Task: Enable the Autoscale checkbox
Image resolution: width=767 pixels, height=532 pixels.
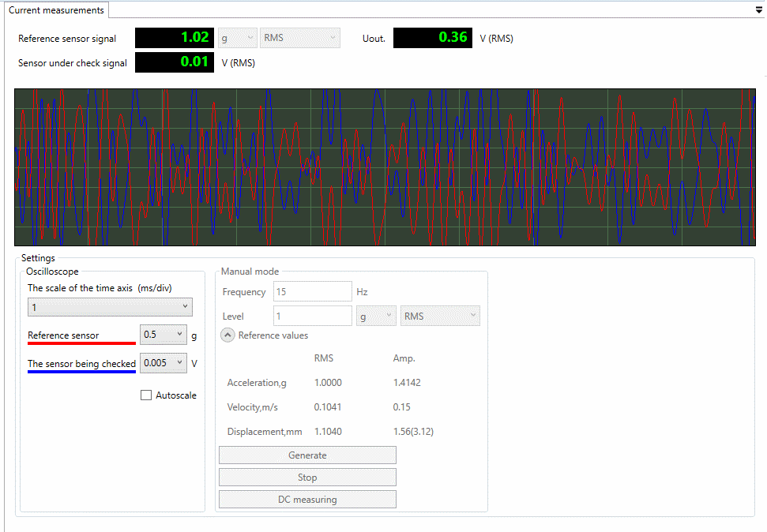Action: tap(146, 395)
